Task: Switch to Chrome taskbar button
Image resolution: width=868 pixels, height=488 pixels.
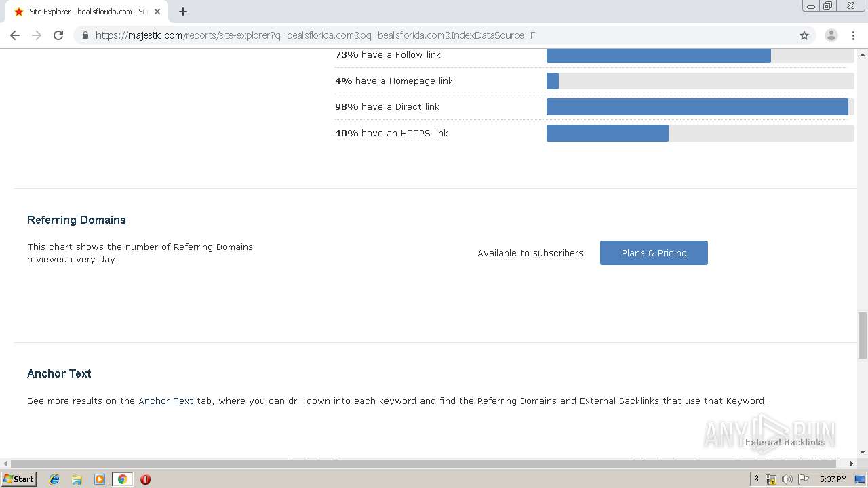Action: tap(122, 479)
